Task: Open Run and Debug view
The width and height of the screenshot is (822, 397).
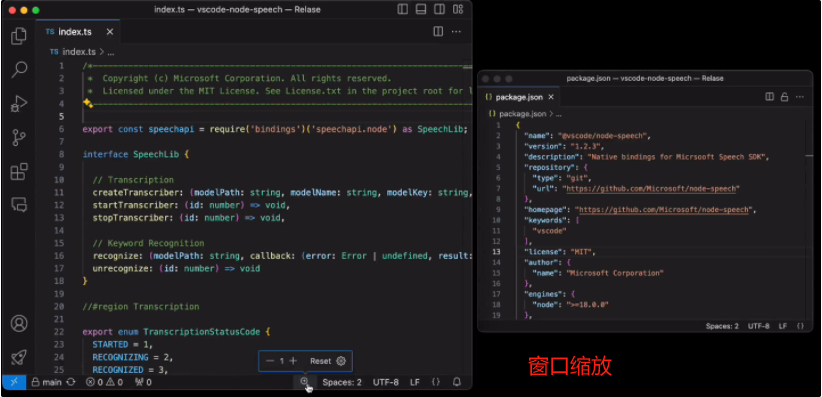Action: pos(19,104)
